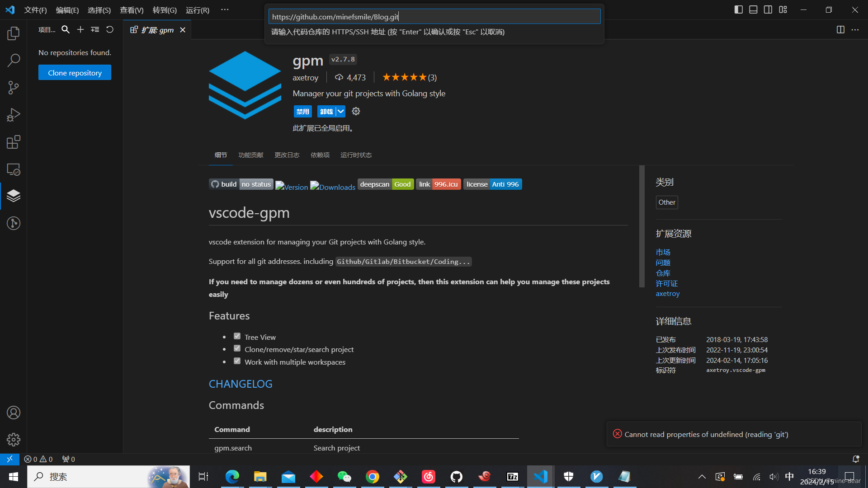
Task: Expand the uninstall button dropdown arrow
Action: (x=341, y=111)
